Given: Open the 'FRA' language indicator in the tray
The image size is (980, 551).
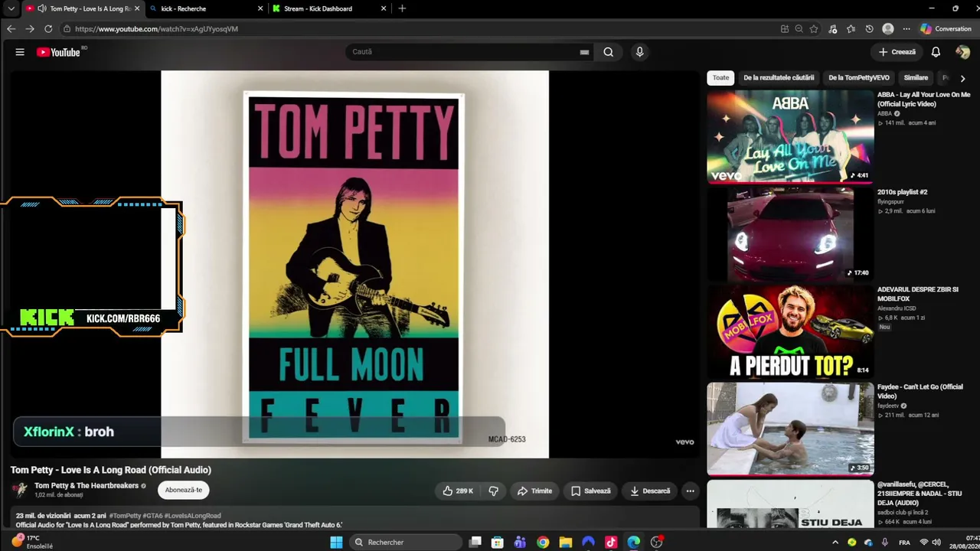Looking at the screenshot, I should 904,542.
